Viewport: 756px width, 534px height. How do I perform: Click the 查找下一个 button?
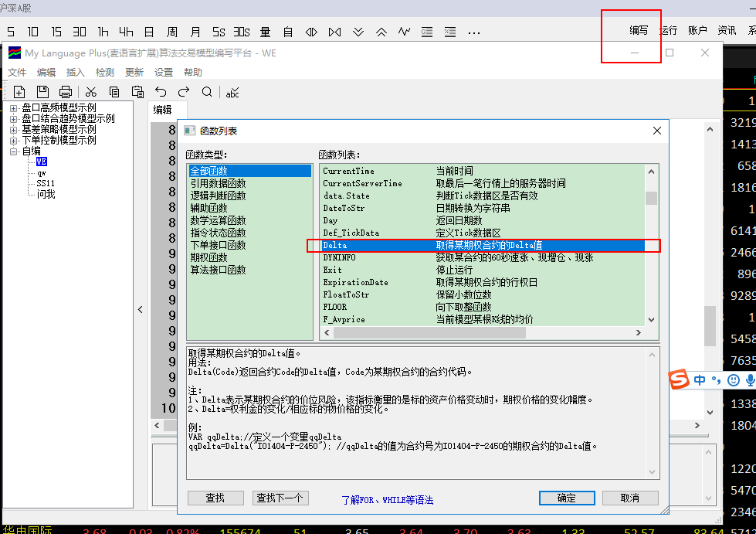click(x=280, y=498)
